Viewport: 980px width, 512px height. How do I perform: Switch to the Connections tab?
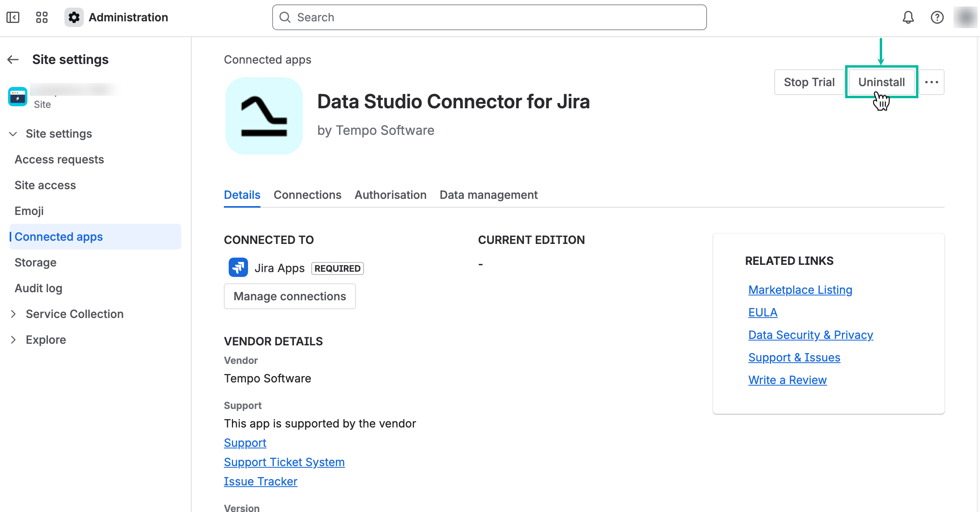pos(307,195)
